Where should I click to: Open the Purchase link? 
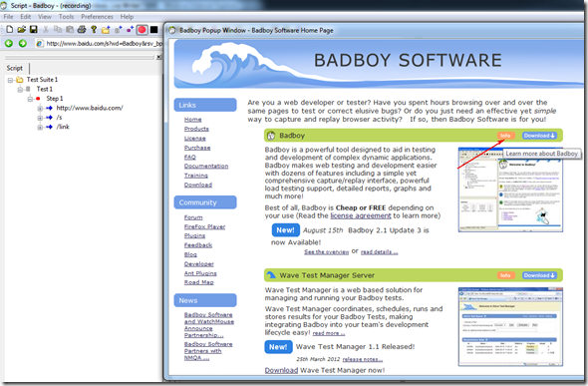pos(197,148)
